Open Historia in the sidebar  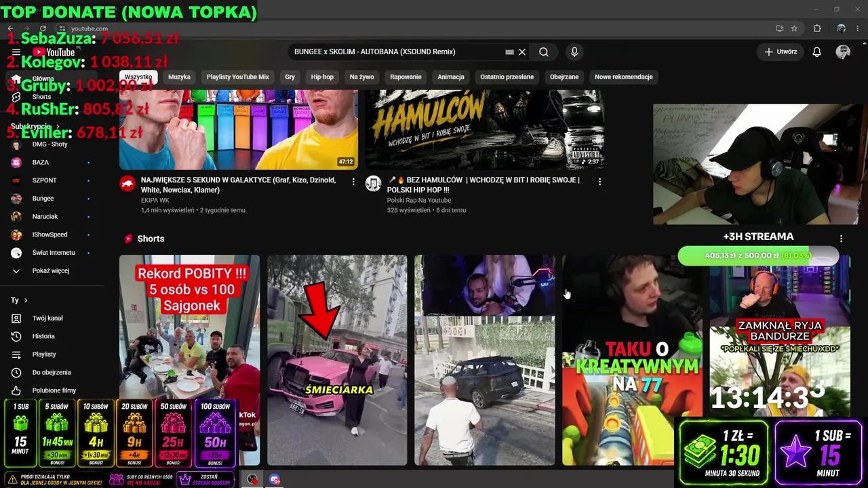(43, 336)
